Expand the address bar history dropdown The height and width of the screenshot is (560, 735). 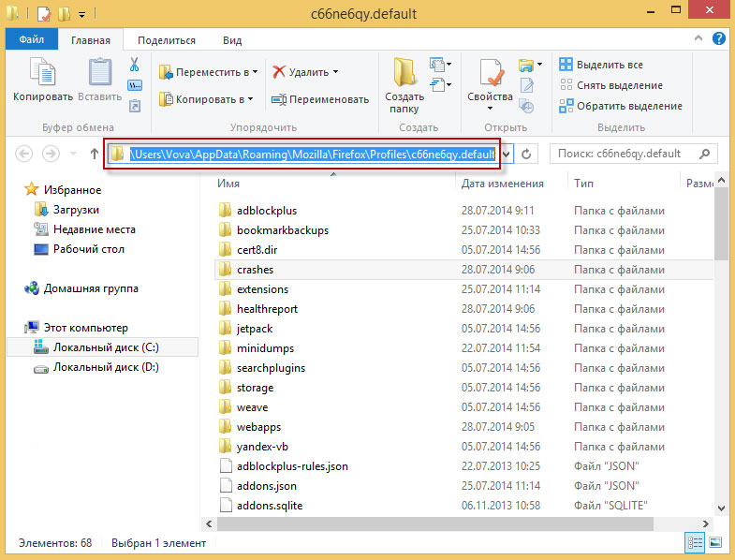click(x=507, y=154)
